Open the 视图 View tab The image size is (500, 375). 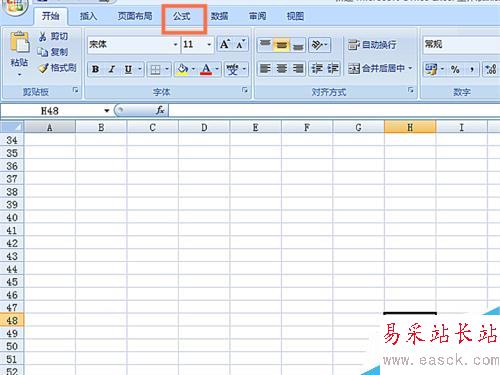click(x=296, y=16)
